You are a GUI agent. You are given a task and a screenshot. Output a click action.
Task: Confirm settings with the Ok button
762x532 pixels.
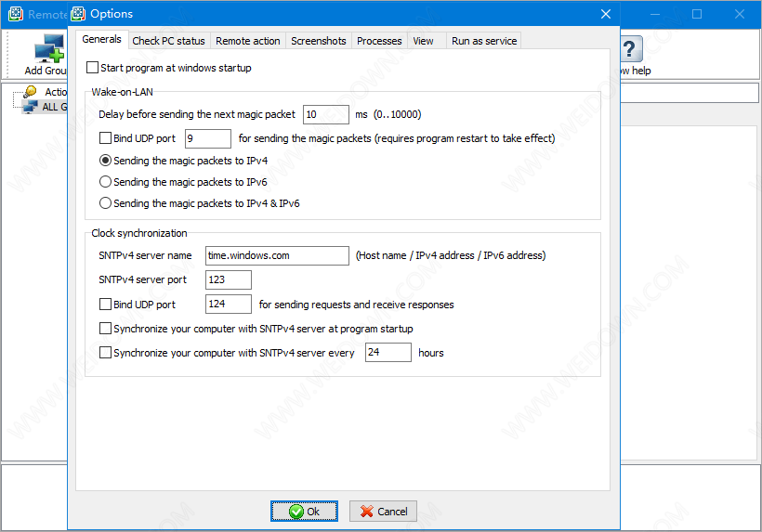click(x=304, y=512)
